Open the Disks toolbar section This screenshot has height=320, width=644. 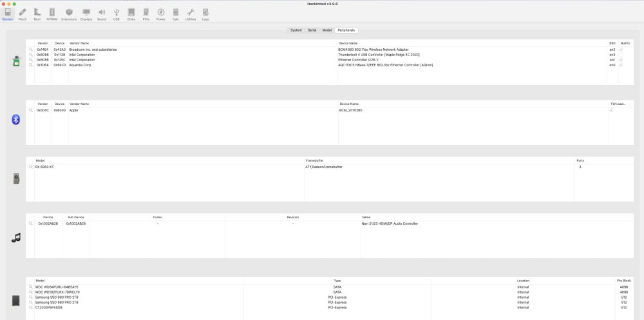click(131, 14)
